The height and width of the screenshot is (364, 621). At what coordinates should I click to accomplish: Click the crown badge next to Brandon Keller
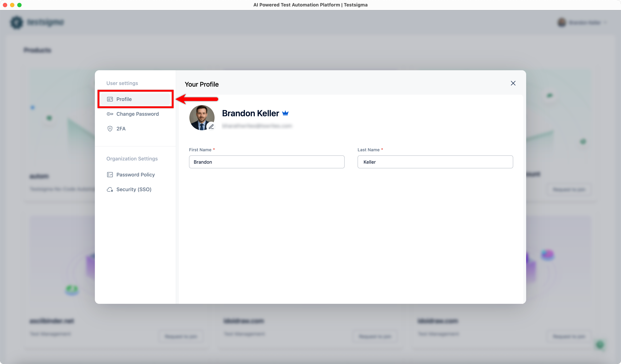pos(285,113)
